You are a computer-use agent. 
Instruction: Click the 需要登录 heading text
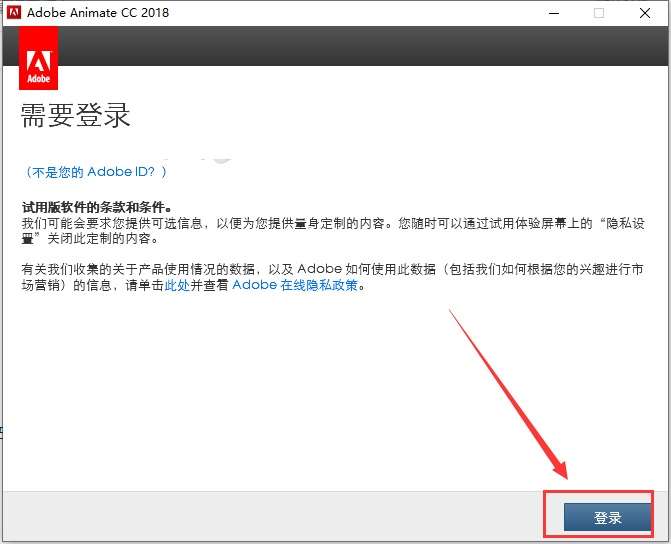(75, 115)
